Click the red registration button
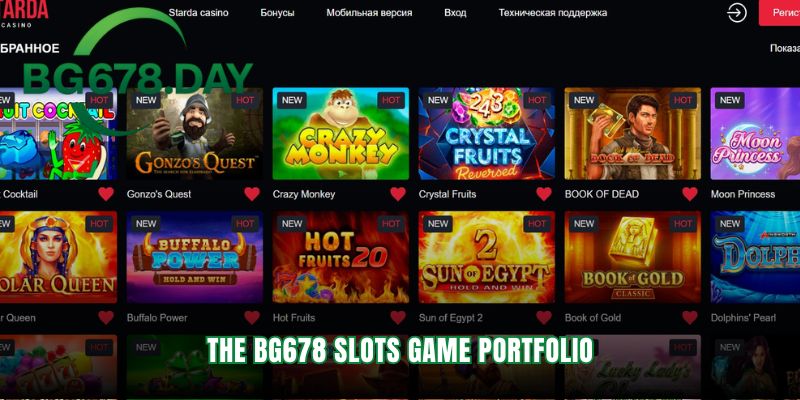The width and height of the screenshot is (800, 400). point(780,13)
